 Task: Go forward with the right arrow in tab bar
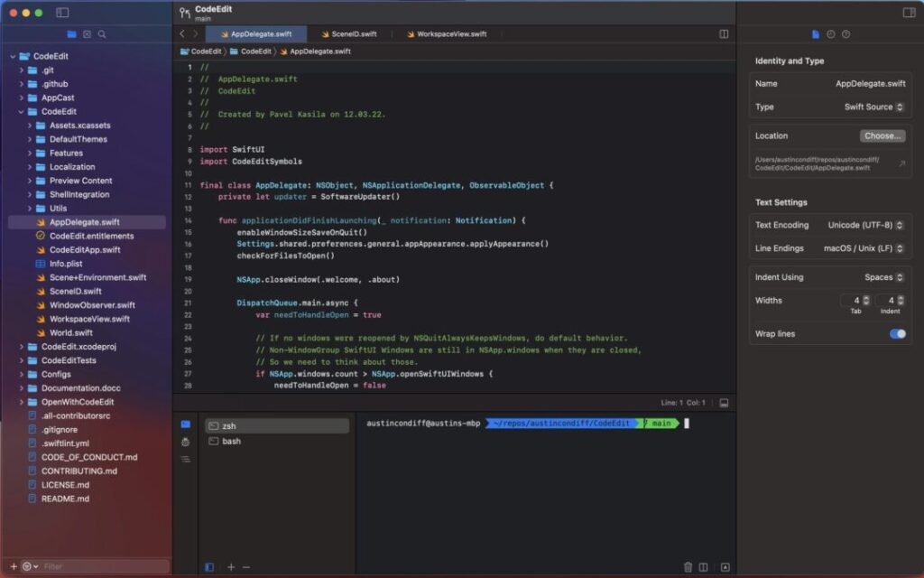coord(195,34)
